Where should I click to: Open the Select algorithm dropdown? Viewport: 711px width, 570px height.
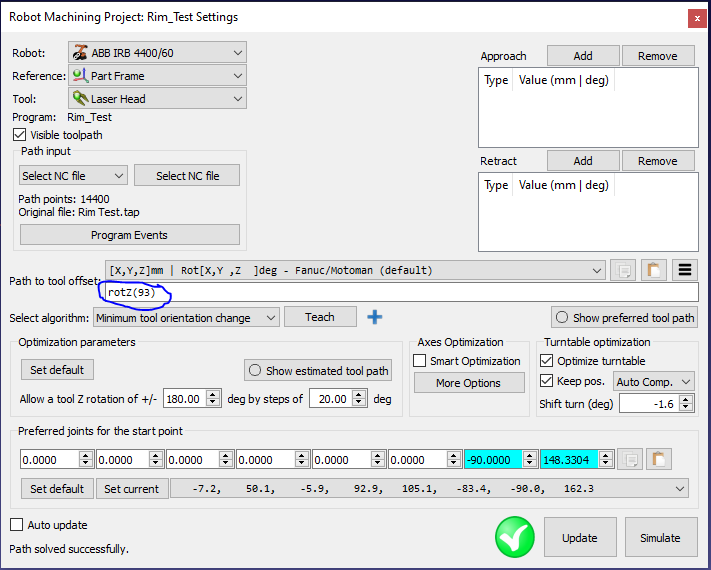[185, 318]
